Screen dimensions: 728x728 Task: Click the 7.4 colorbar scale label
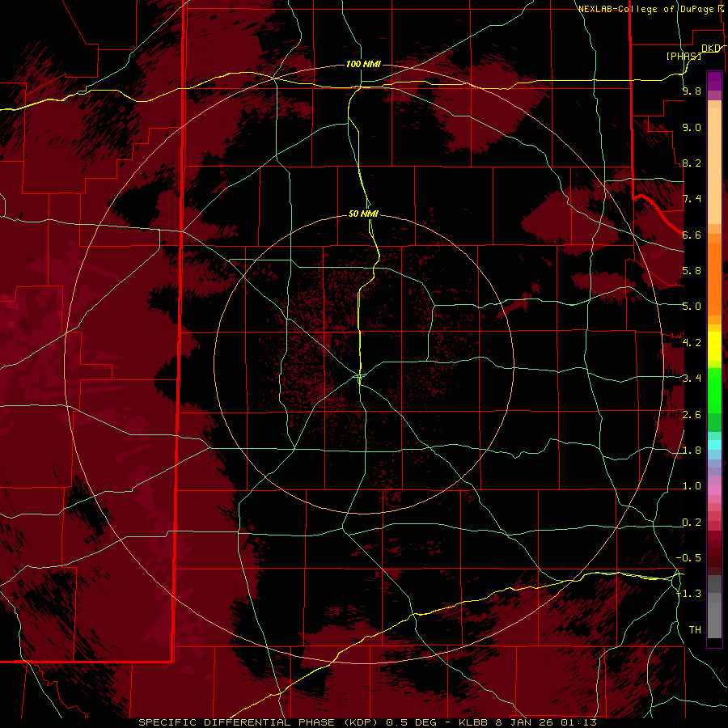click(x=692, y=199)
